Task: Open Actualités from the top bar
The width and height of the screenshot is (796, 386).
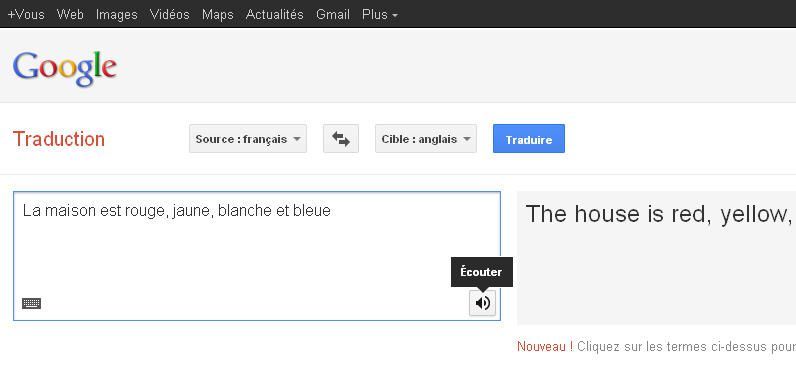Action: (x=275, y=15)
